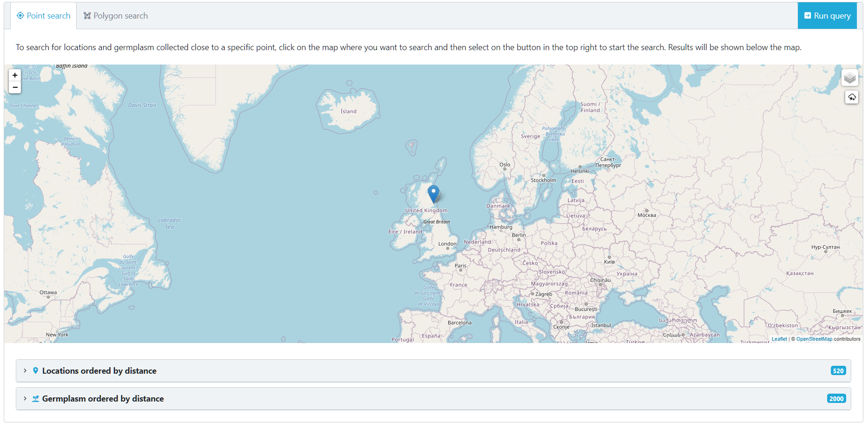Click on London on the map

[x=447, y=244]
